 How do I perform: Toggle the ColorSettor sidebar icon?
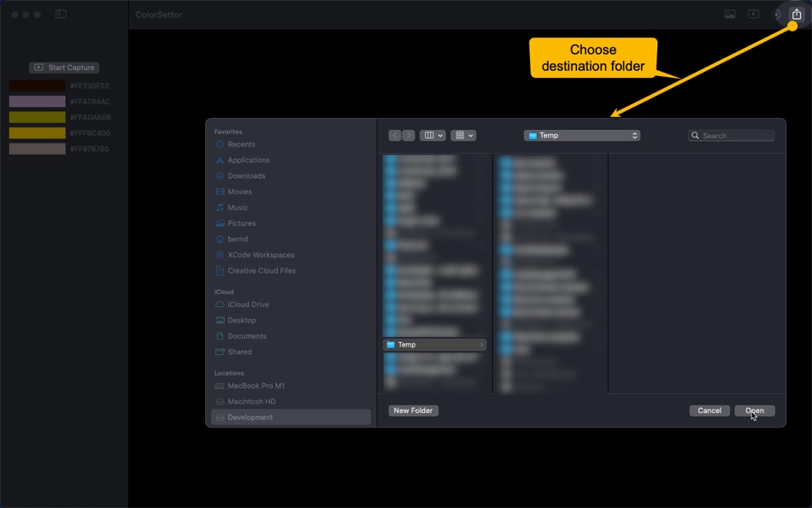click(x=61, y=14)
